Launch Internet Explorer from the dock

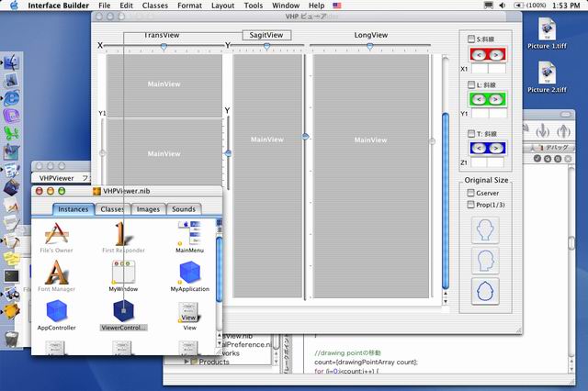point(12,97)
